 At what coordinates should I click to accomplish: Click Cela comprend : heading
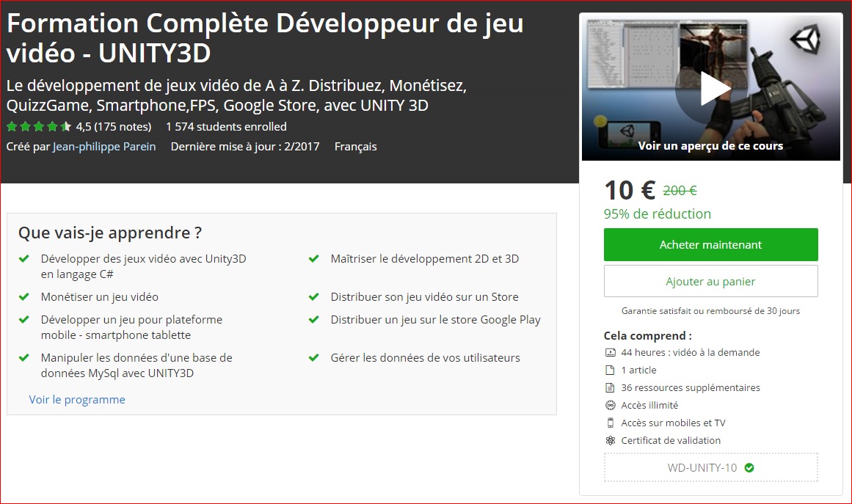tap(648, 336)
